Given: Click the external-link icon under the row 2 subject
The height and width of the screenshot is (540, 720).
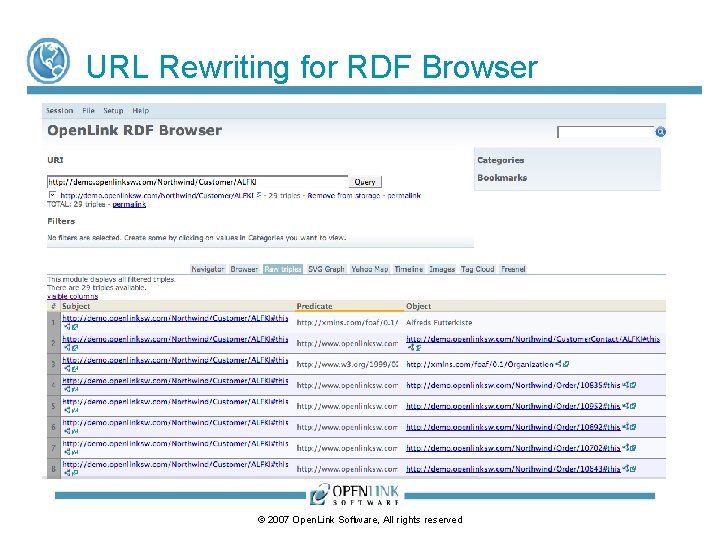Looking at the screenshot, I should click(75, 348).
